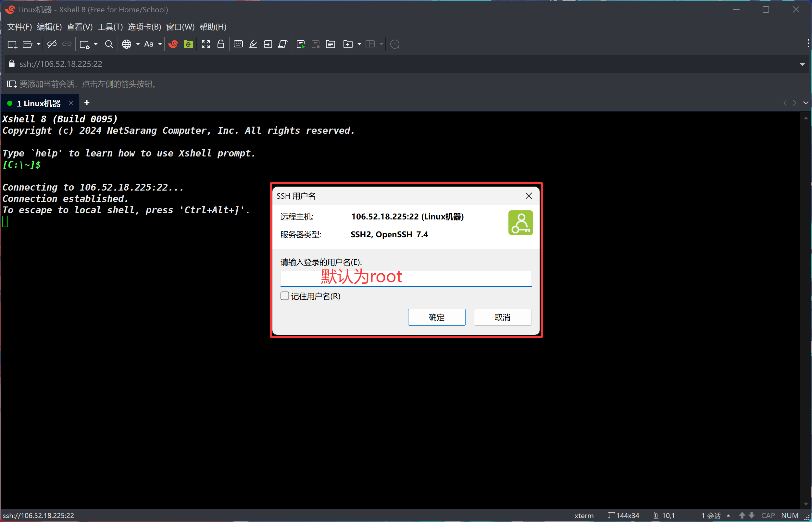Expand the address bar history dropdown
This screenshot has height=522, width=812.
click(802, 64)
